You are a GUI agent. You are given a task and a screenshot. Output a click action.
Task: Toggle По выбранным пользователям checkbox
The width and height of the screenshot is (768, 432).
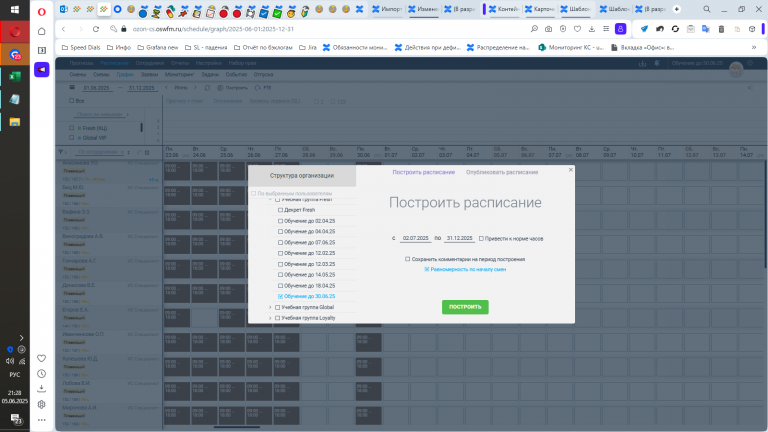253,193
